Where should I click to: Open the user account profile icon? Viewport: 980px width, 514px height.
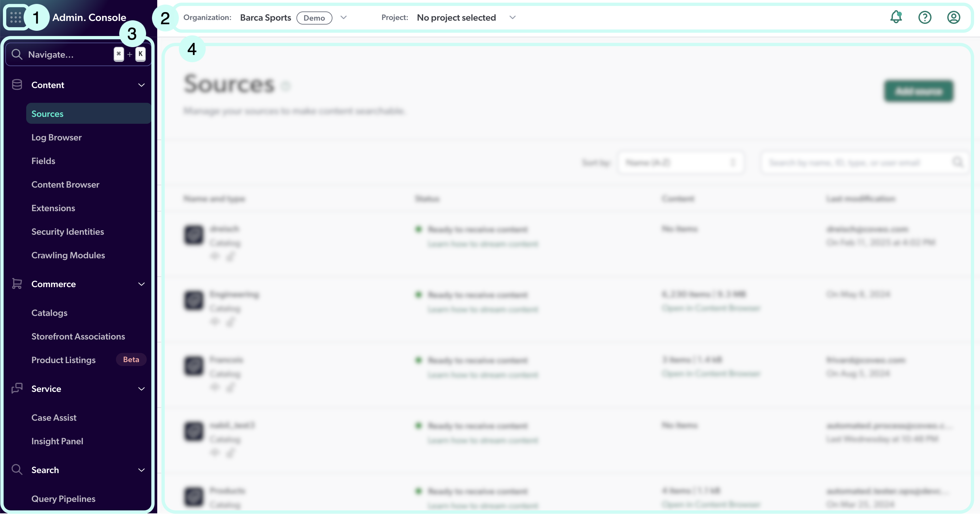coord(953,17)
